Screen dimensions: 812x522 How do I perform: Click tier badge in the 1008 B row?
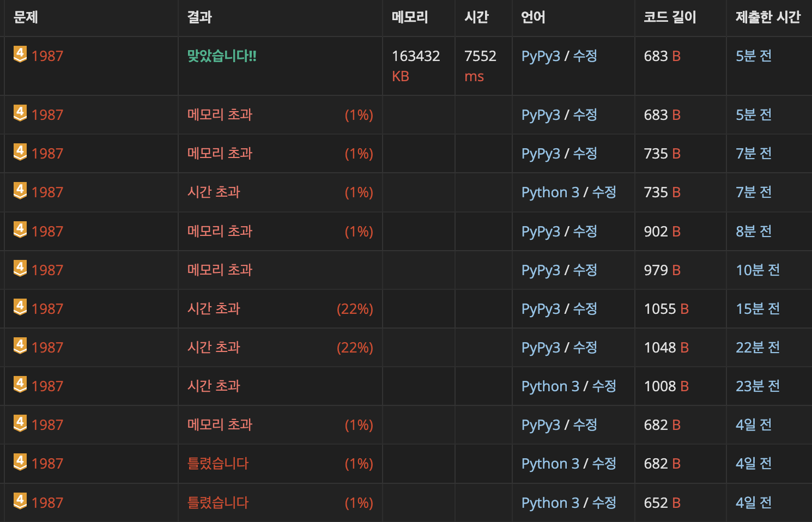pos(20,384)
